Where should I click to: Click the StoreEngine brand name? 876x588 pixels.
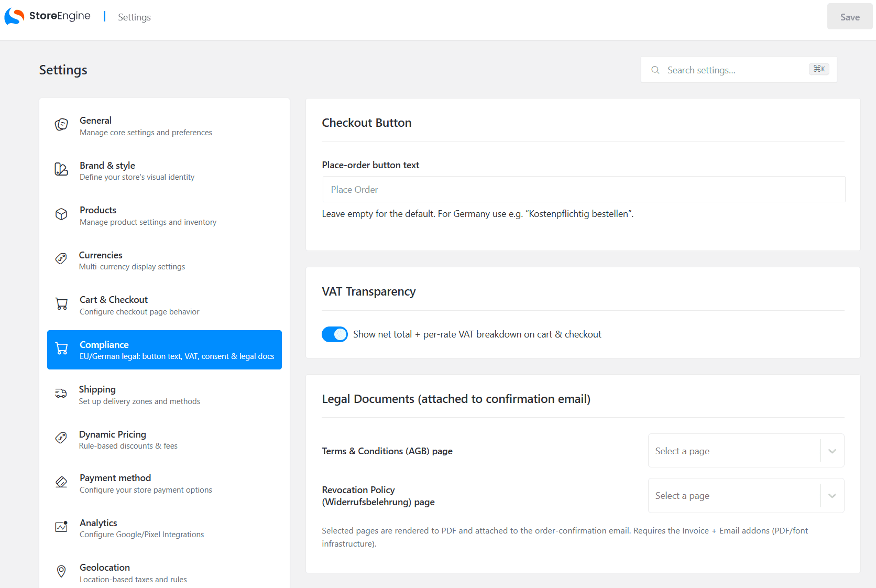click(60, 16)
